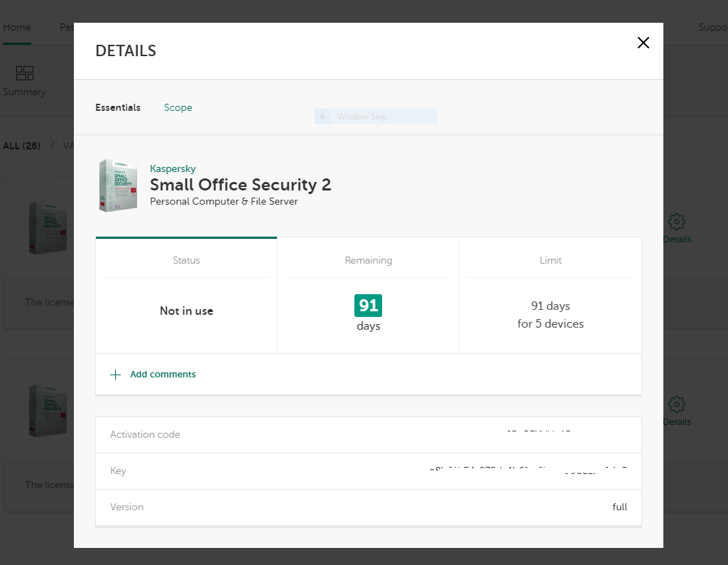The height and width of the screenshot is (565, 728).
Task: Click the Key row label
Action: (118, 470)
